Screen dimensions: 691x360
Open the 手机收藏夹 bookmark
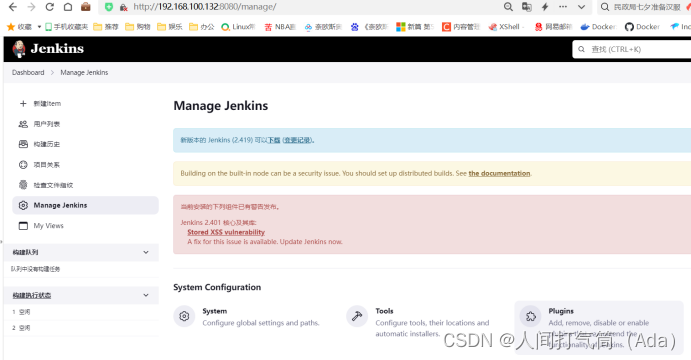[x=67, y=27]
